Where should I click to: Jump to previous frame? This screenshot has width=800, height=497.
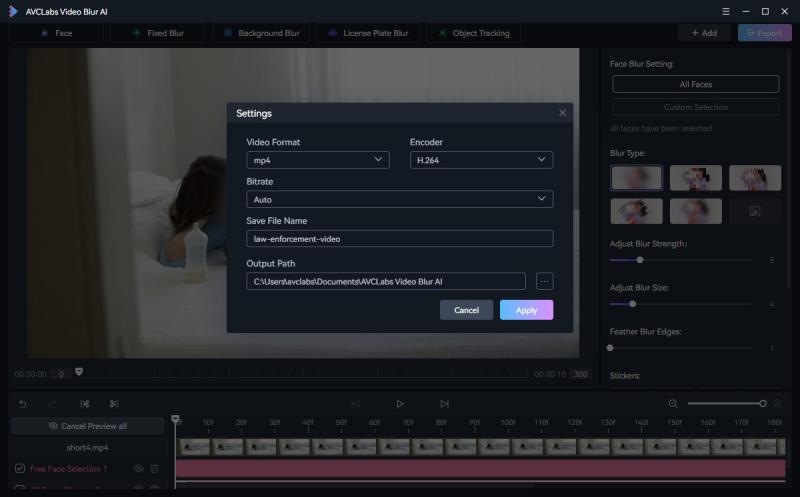[x=356, y=404]
